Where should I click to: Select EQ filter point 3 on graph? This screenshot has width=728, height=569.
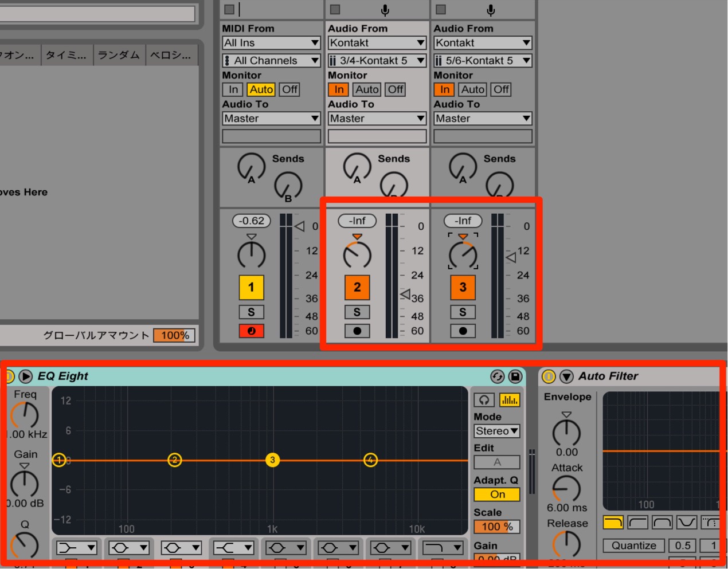pyautogui.click(x=273, y=460)
